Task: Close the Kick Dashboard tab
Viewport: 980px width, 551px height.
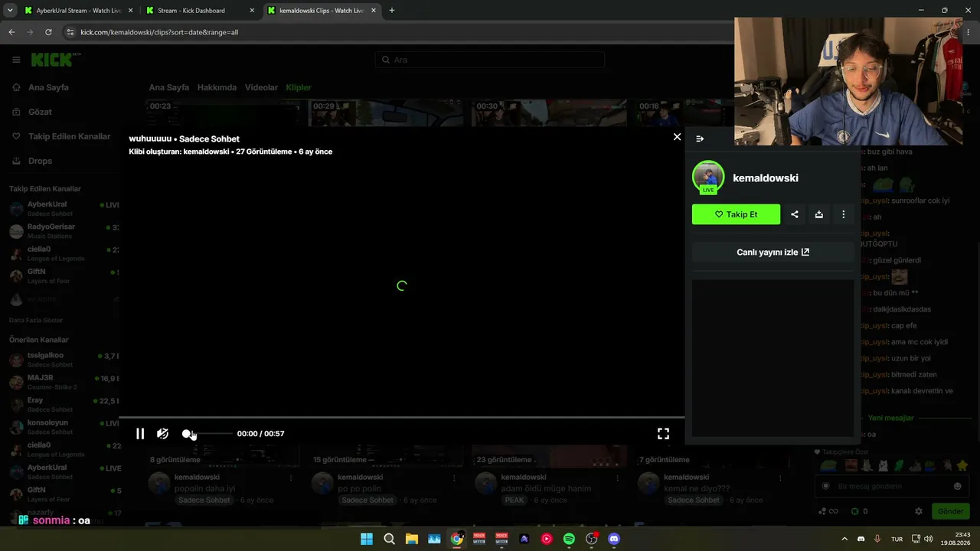Action: point(252,11)
